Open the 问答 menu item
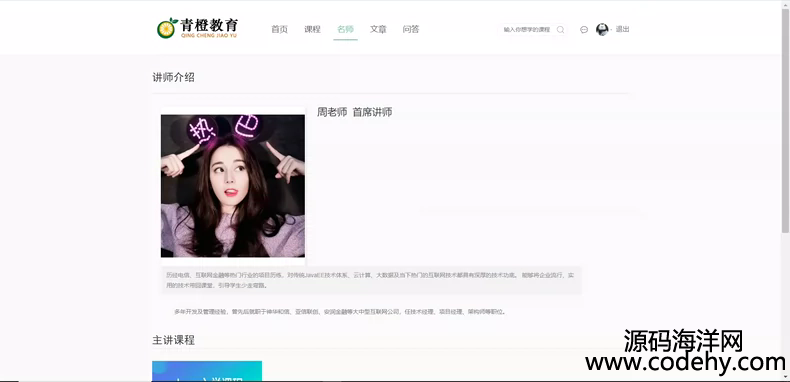The width and height of the screenshot is (790, 382). (411, 29)
